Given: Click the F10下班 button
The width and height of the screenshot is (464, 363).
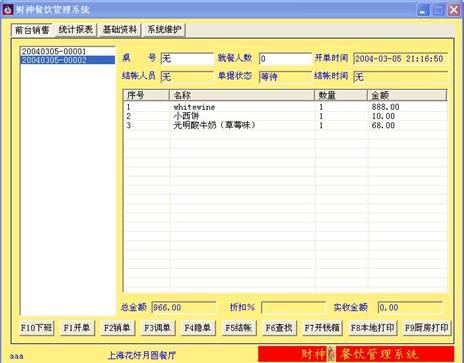Looking at the screenshot, I should tap(36, 328).
